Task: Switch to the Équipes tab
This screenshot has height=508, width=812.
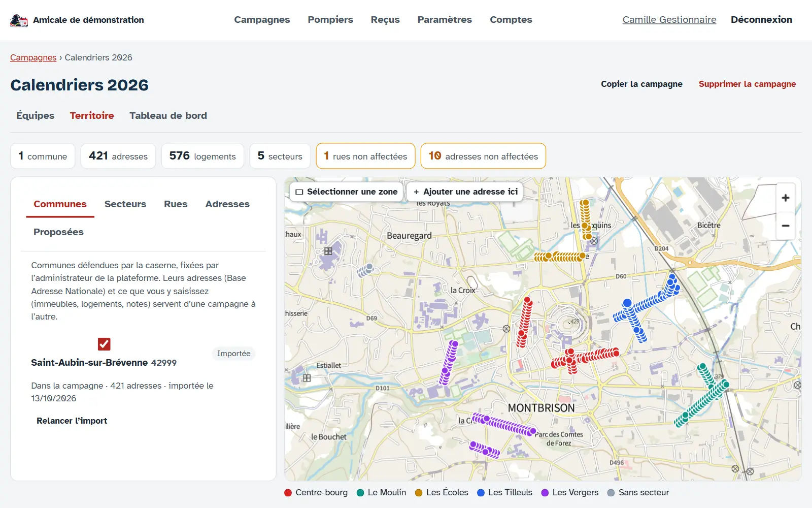Action: tap(35, 115)
